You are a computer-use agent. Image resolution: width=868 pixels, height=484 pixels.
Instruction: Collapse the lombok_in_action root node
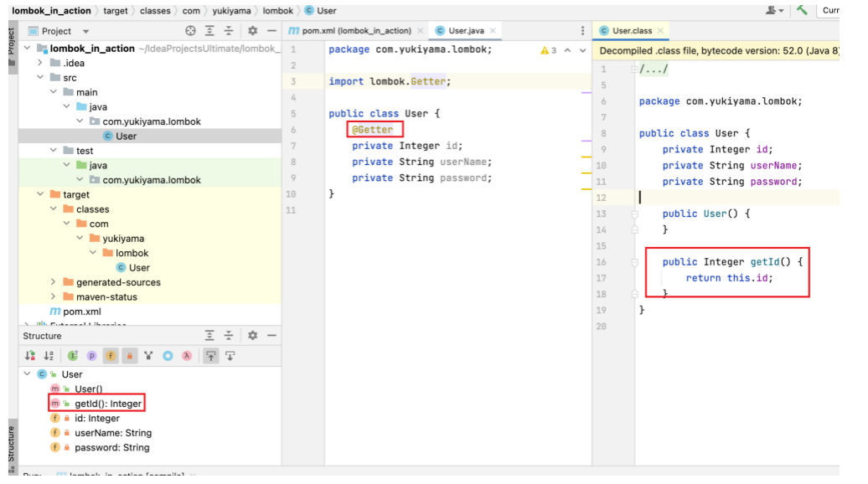point(27,48)
